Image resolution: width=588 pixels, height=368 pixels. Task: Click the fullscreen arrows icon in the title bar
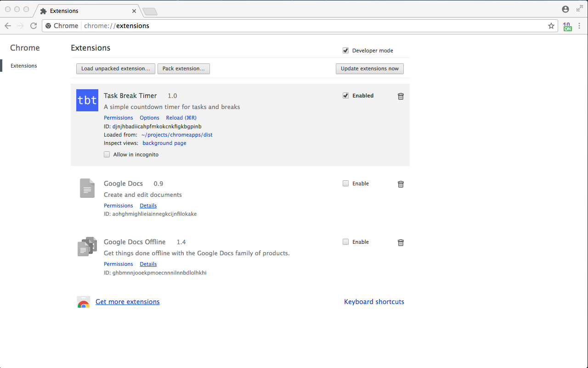[579, 9]
